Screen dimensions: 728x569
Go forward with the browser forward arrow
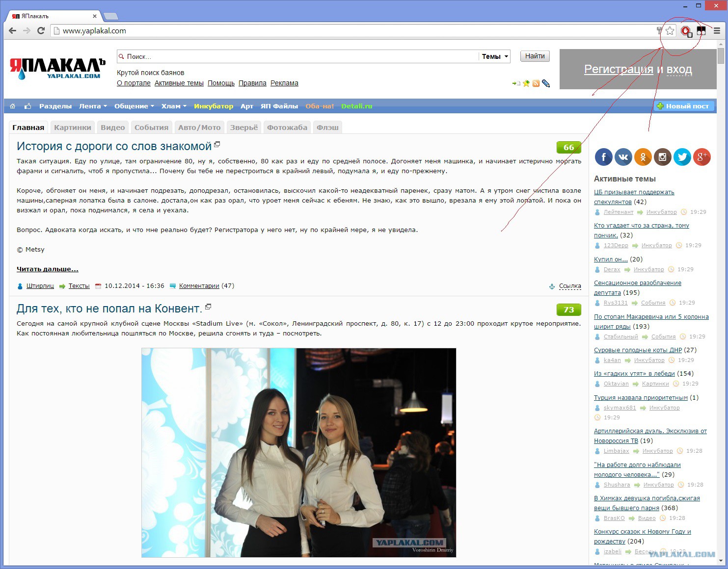(27, 30)
